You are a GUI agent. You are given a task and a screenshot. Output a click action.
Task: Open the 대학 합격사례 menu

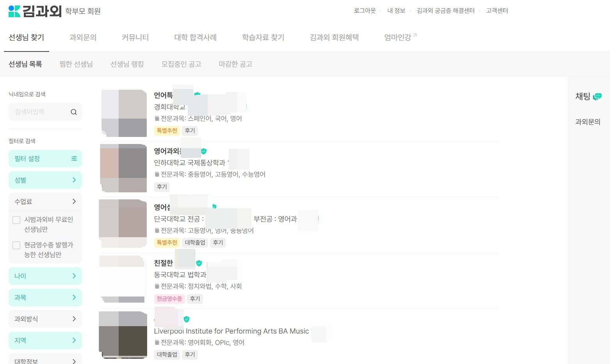coord(195,37)
